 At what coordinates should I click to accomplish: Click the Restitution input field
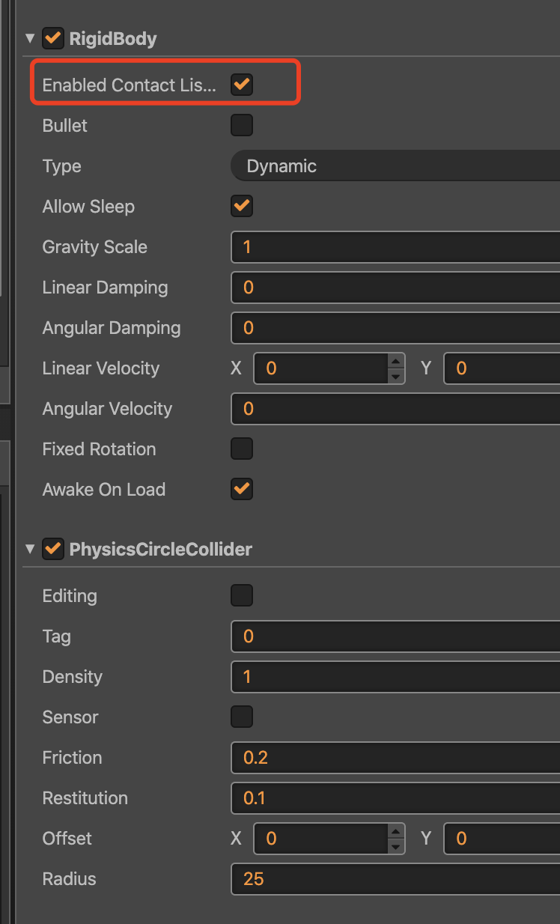[x=395, y=797]
